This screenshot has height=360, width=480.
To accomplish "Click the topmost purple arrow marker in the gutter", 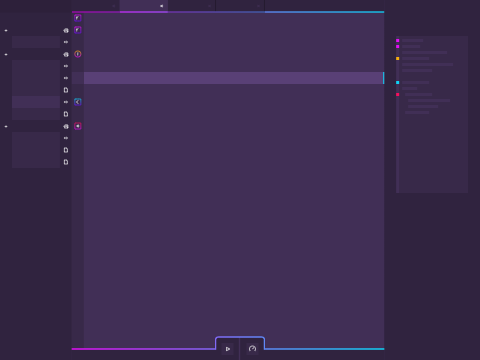I will point(78,18).
